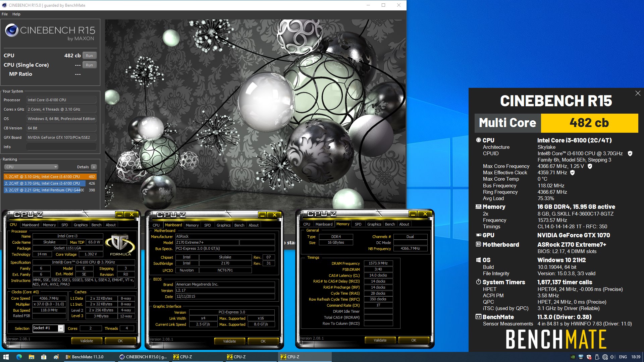Click the Safely Remove Hardware USB icon
Image resolution: width=644 pixels, height=362 pixels.
(x=597, y=357)
